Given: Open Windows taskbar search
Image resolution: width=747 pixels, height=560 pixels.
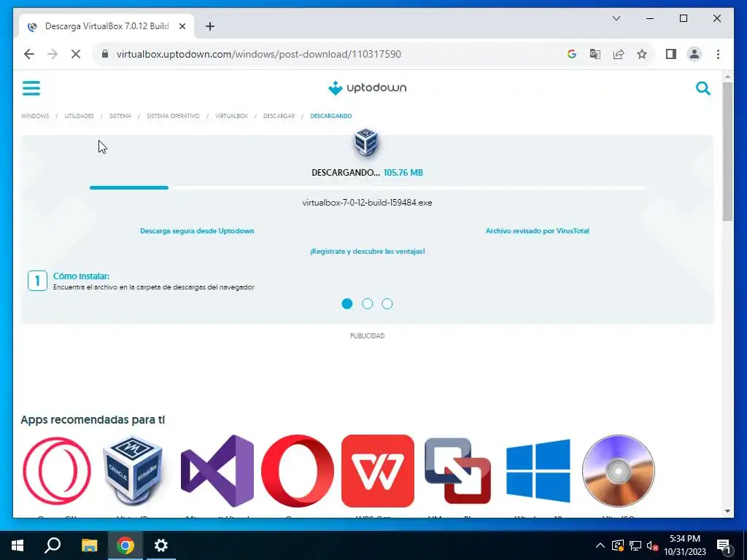Looking at the screenshot, I should tap(53, 545).
